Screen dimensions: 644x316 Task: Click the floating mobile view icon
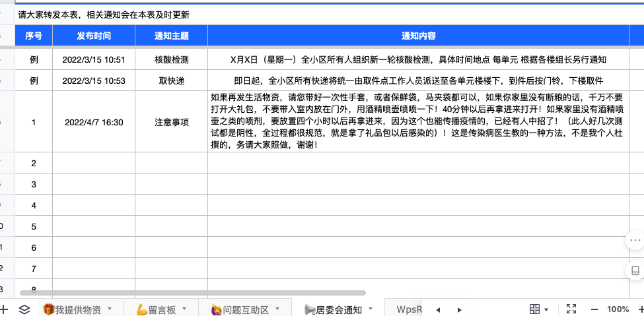[x=635, y=271]
